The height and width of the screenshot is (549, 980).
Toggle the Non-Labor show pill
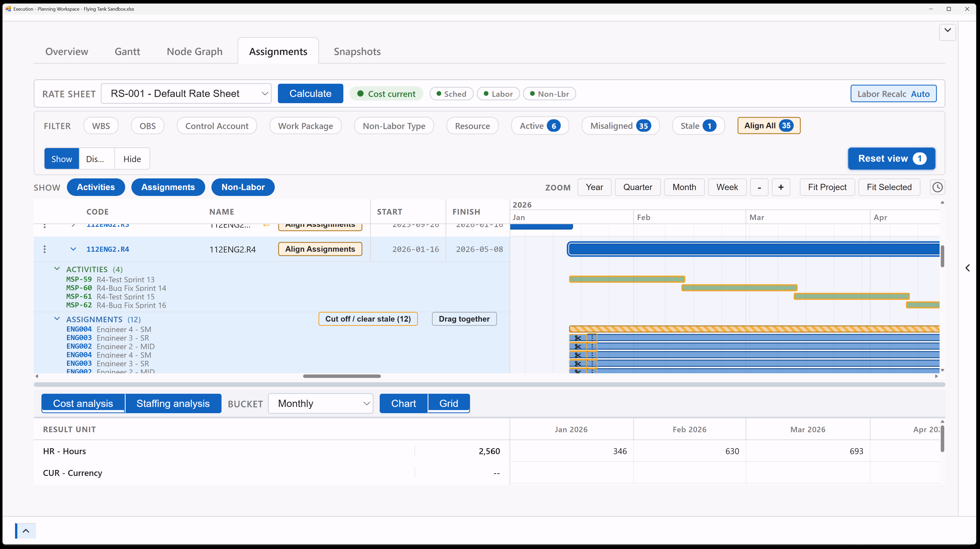tap(243, 187)
